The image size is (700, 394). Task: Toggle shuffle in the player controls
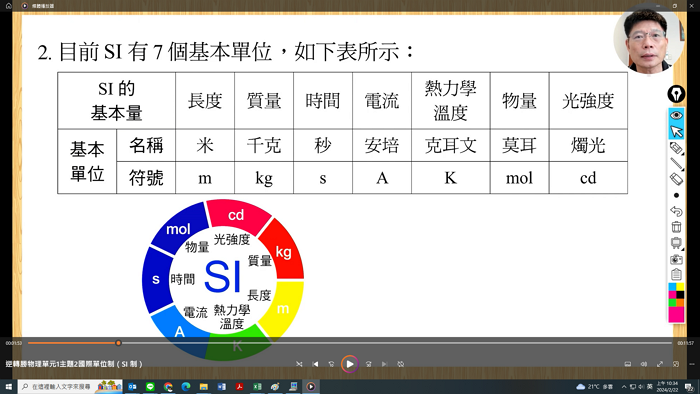pyautogui.click(x=299, y=364)
